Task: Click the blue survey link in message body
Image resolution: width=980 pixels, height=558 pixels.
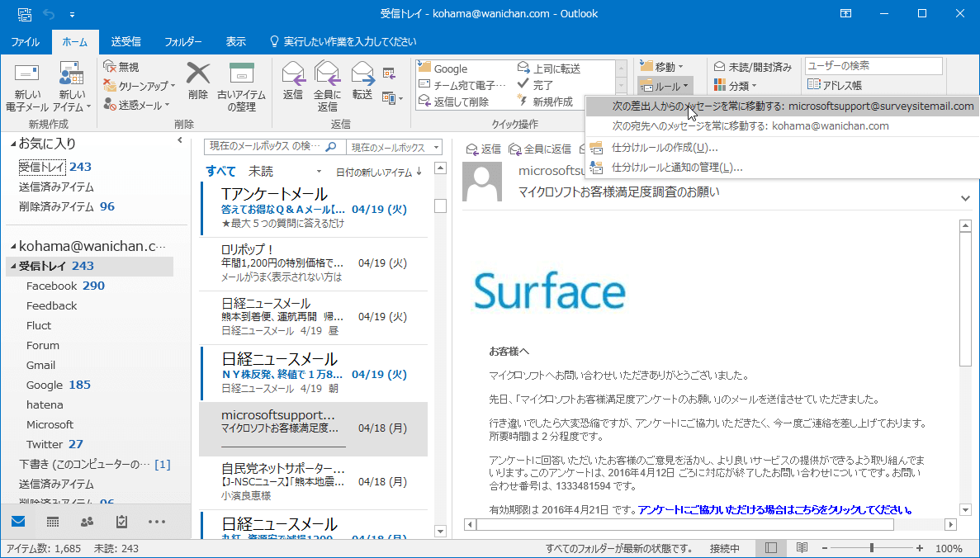Action: tap(775, 509)
